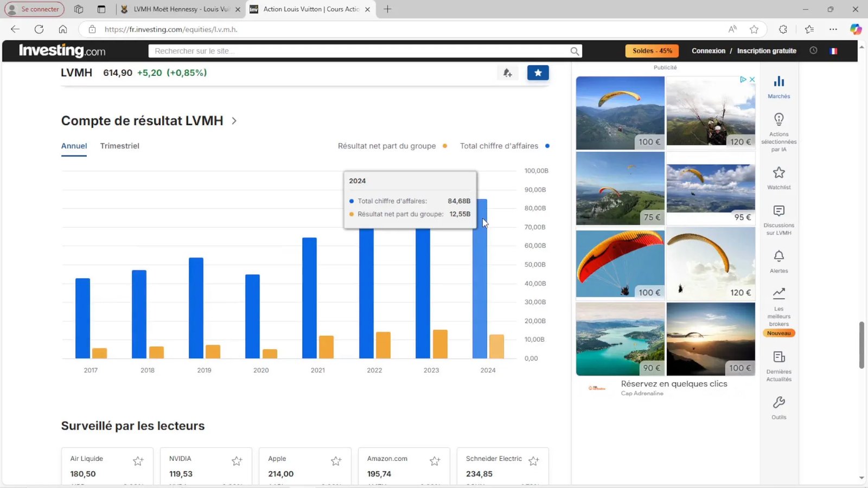This screenshot has height=488, width=868.
Task: Click the Soldes -45% button
Action: coord(653,51)
